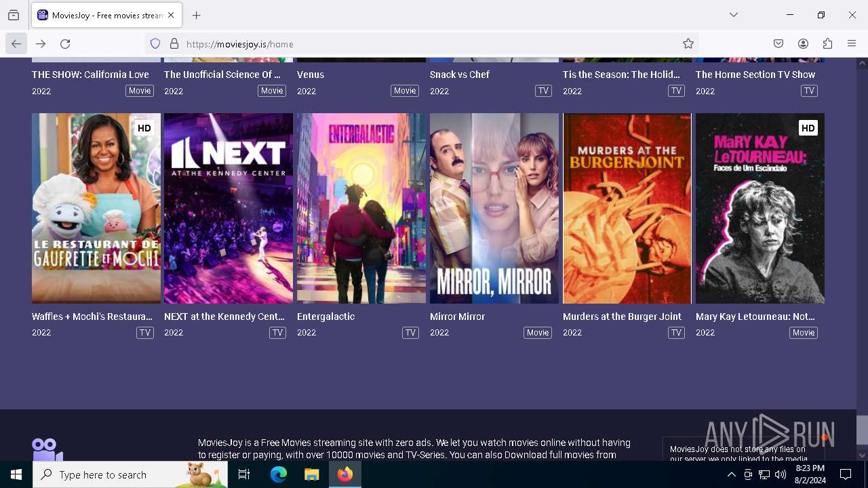Open File Explorer from the taskbar
The image size is (868, 488).
[312, 475]
